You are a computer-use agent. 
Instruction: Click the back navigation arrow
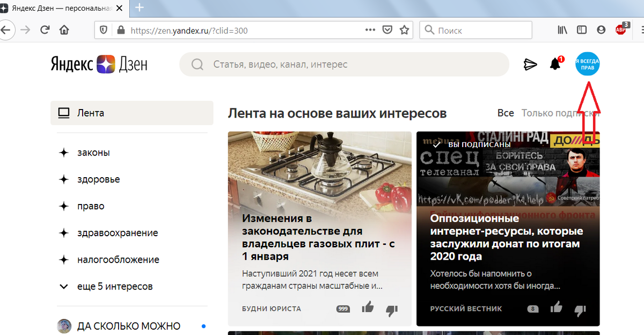point(4,30)
